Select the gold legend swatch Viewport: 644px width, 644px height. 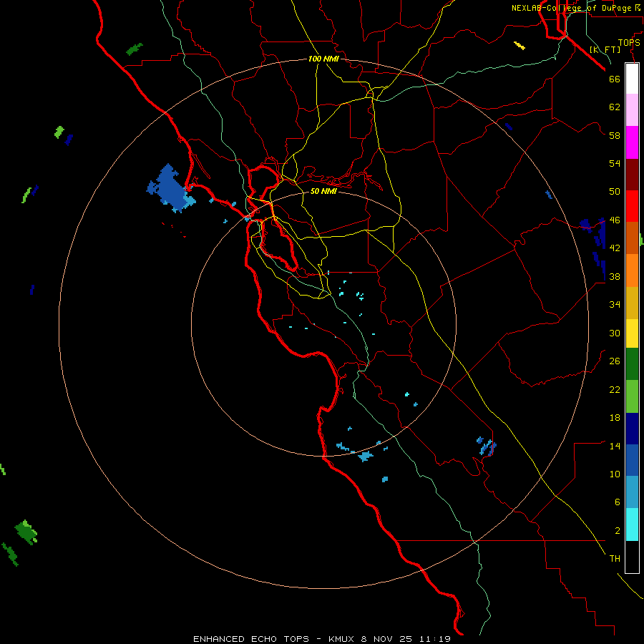pyautogui.click(x=632, y=303)
